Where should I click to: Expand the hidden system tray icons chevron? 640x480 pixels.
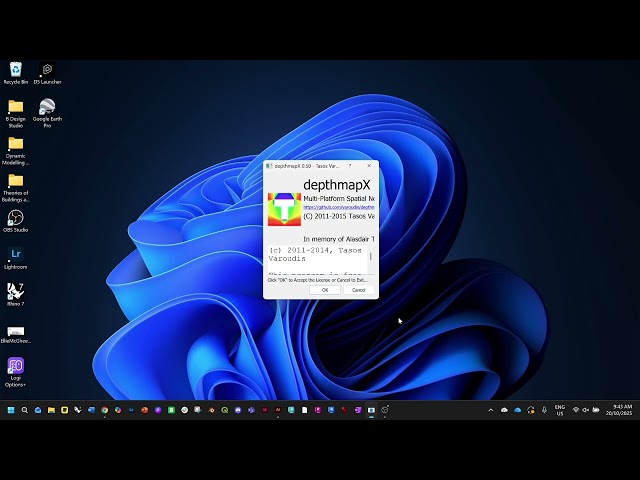491,410
